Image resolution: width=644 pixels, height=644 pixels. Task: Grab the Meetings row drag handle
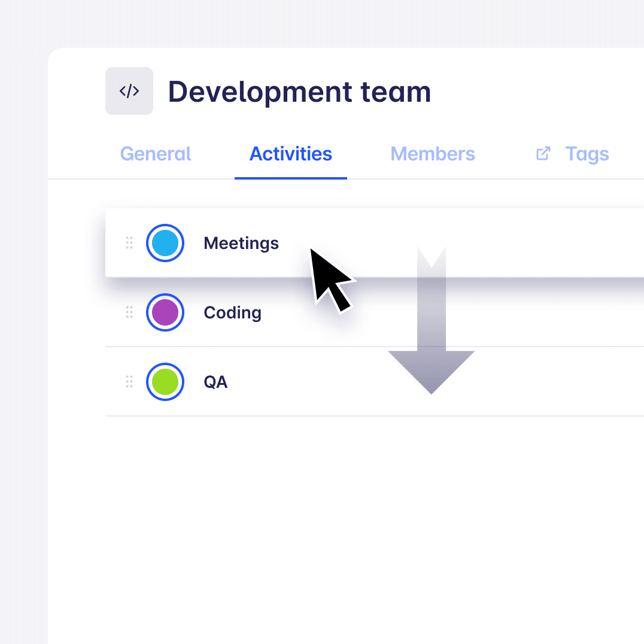click(129, 243)
